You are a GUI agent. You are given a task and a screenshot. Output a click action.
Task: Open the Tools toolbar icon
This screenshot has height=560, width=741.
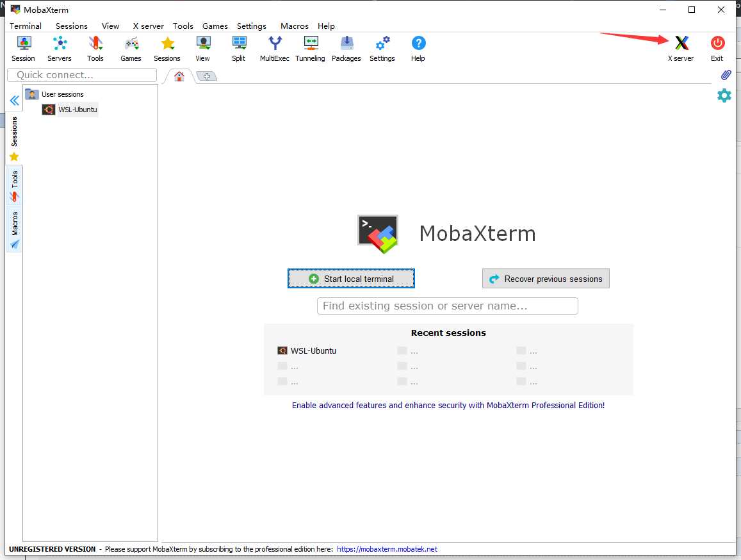95,49
